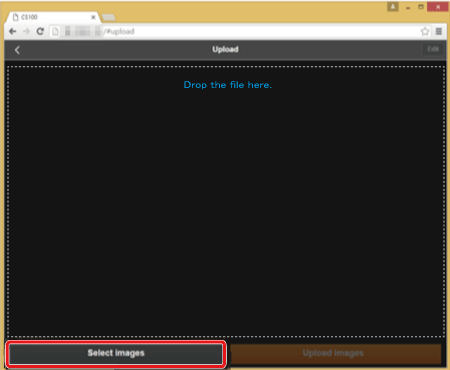This screenshot has width=450, height=370.
Task: Open the Chrome hamburger menu
Action: coord(439,31)
